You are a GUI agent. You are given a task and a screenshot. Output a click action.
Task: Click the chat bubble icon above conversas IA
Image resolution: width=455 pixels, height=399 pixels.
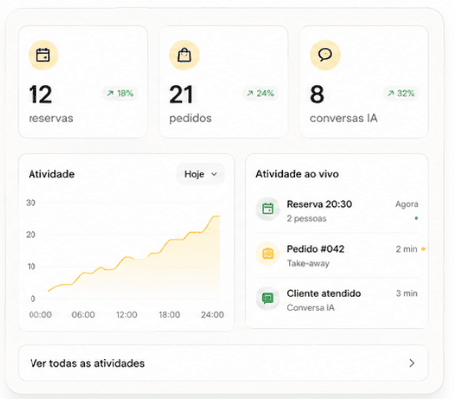325,55
